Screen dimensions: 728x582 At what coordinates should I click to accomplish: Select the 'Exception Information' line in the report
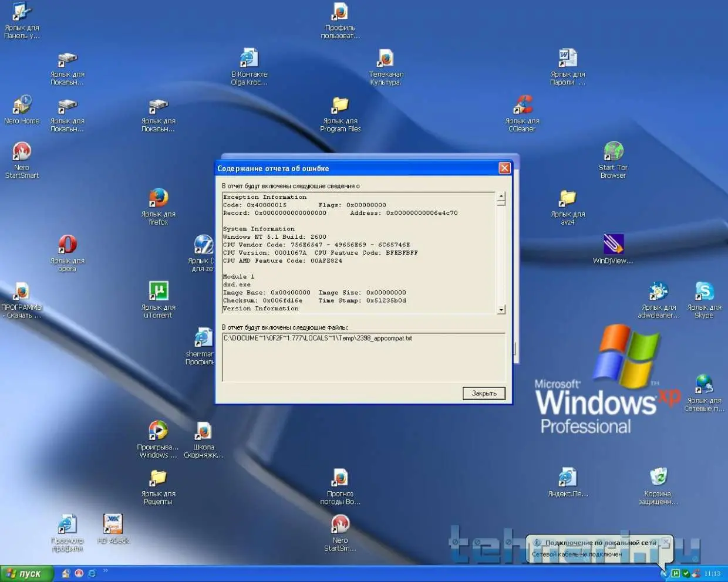(265, 197)
